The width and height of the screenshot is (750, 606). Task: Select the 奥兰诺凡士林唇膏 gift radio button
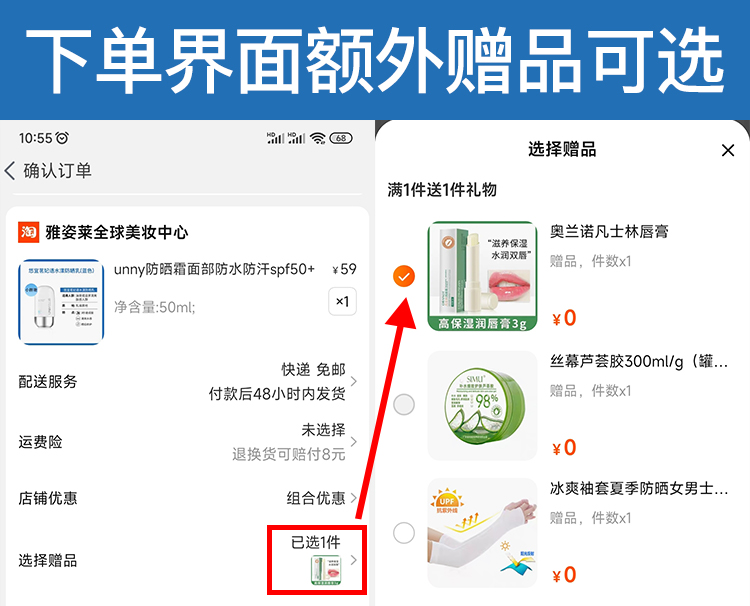point(404,276)
